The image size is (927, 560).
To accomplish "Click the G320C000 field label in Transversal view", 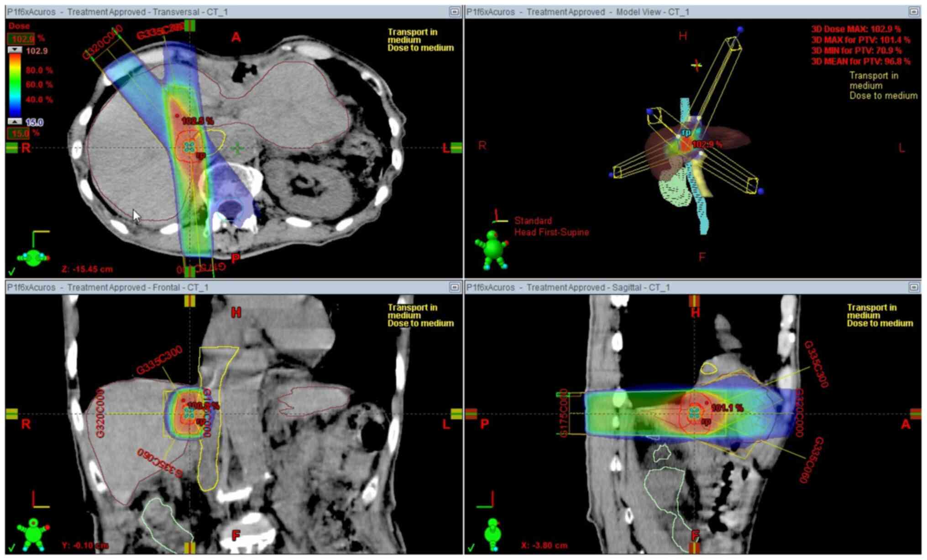I will (103, 42).
